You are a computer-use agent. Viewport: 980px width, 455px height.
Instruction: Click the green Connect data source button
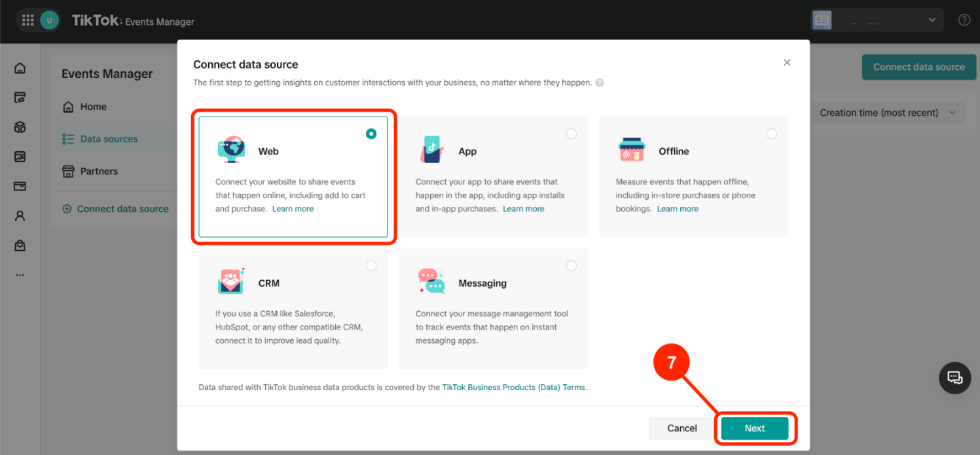pyautogui.click(x=918, y=67)
